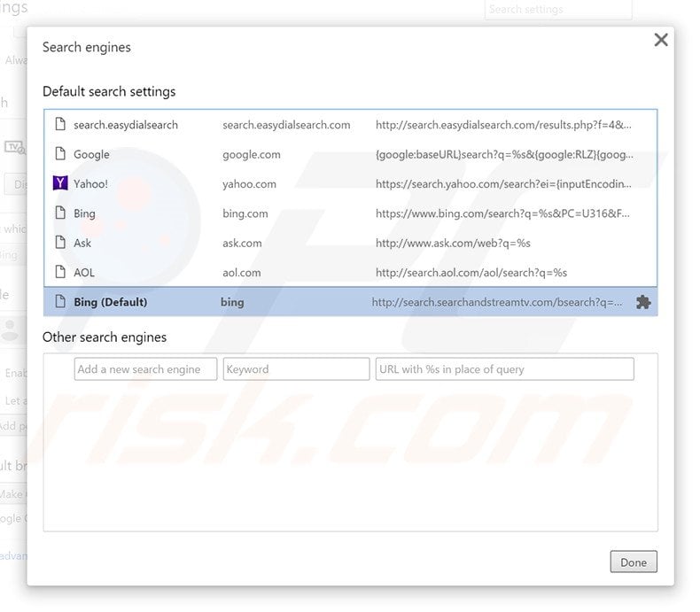Click the {google:baseURL} search URL

(x=504, y=154)
